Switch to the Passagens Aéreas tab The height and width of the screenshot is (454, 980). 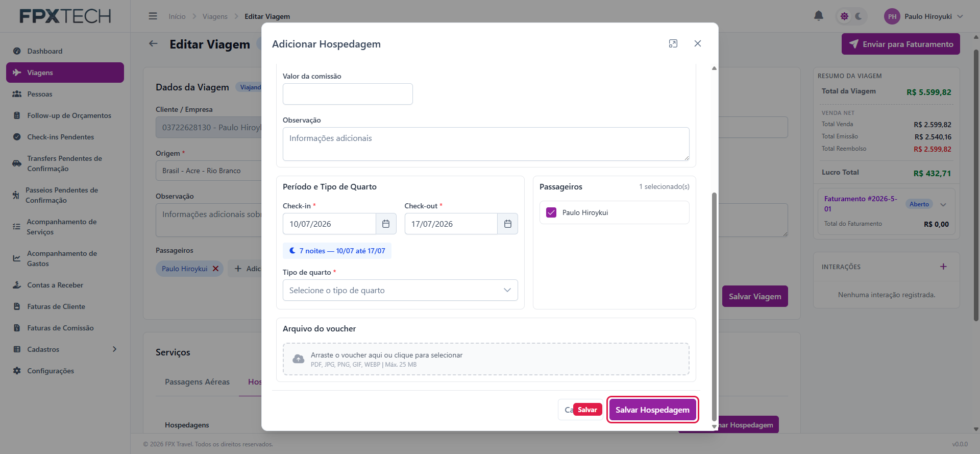click(197, 382)
